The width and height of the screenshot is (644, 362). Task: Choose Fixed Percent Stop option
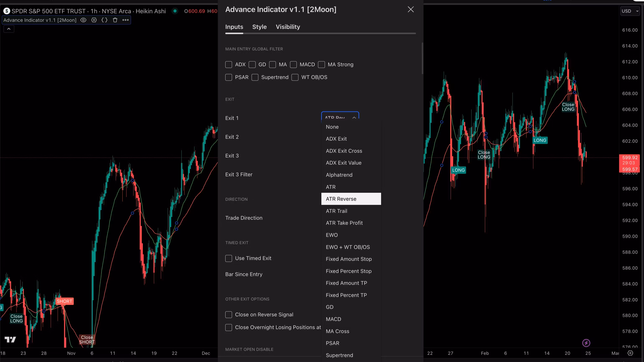click(x=349, y=271)
